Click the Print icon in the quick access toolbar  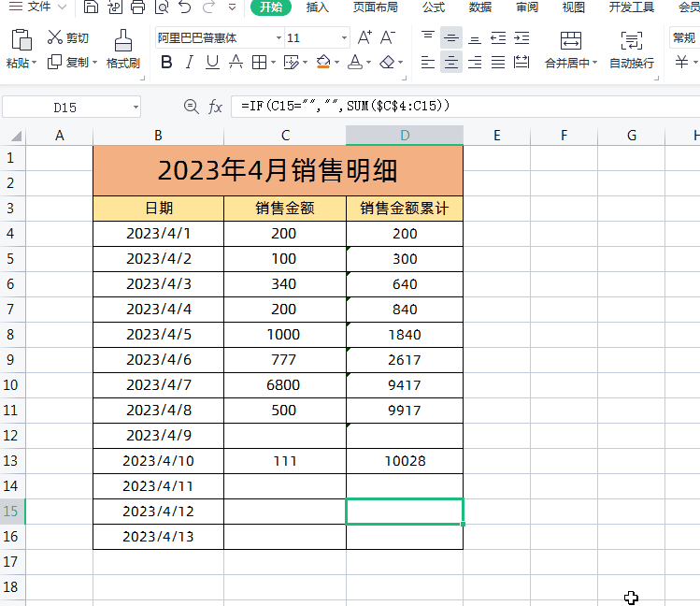138,7
